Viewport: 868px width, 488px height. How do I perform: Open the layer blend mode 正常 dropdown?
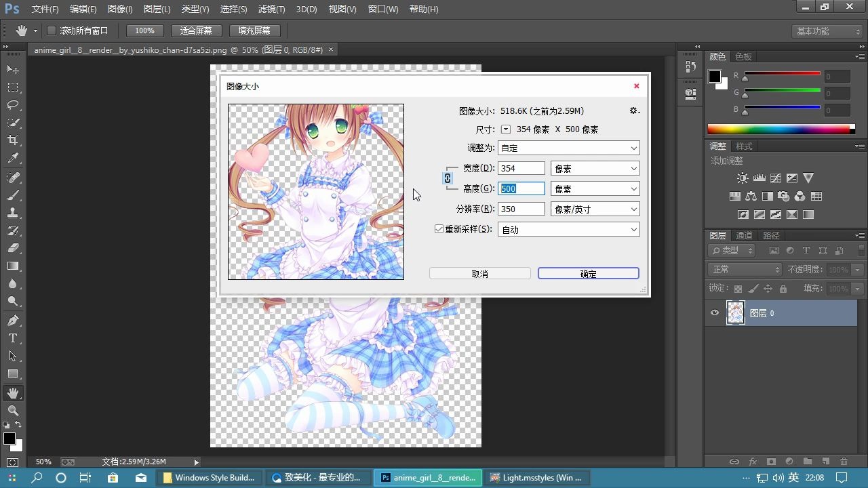click(745, 270)
